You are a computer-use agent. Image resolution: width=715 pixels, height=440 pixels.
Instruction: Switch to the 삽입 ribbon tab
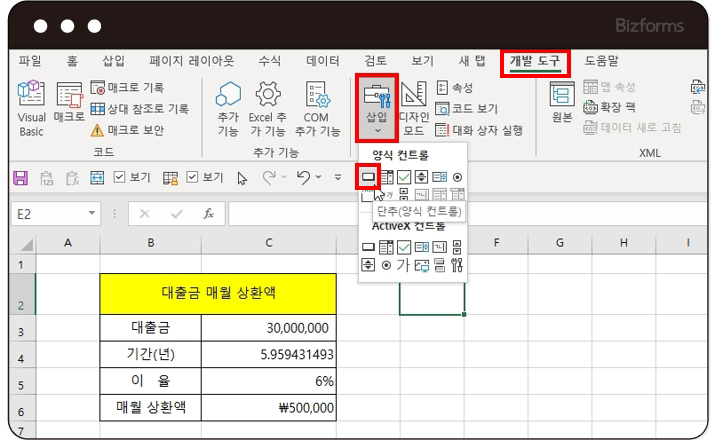coord(114,61)
